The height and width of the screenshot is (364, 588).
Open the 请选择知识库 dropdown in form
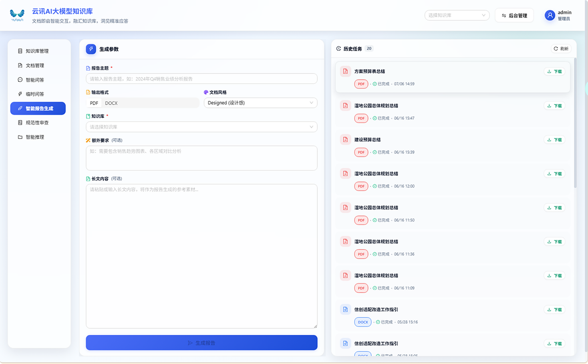tap(201, 127)
